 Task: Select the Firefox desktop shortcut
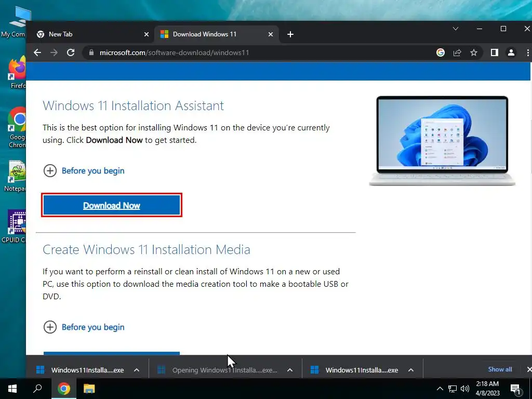point(16,72)
